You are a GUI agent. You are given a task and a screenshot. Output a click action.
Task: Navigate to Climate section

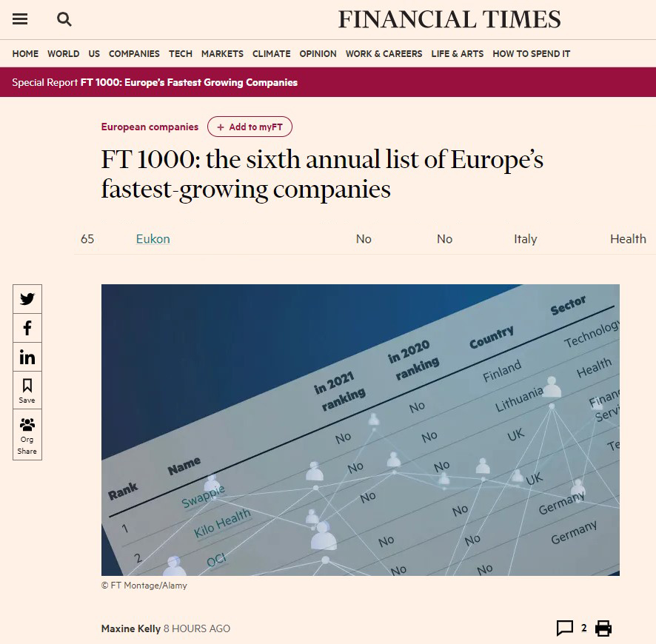(x=272, y=53)
